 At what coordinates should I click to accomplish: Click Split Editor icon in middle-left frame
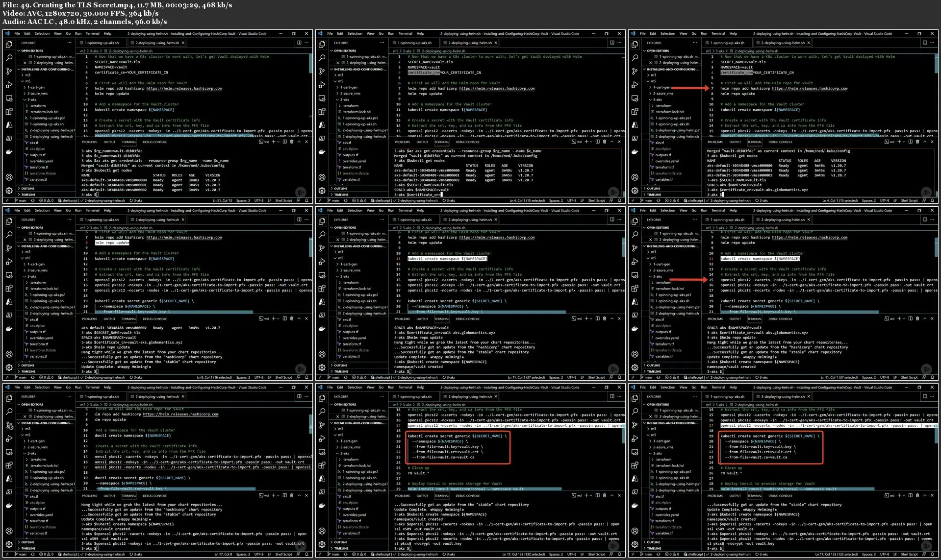click(299, 219)
